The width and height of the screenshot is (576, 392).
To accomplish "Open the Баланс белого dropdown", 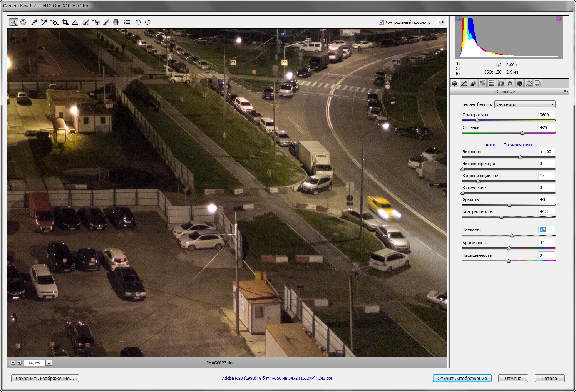I will click(525, 104).
